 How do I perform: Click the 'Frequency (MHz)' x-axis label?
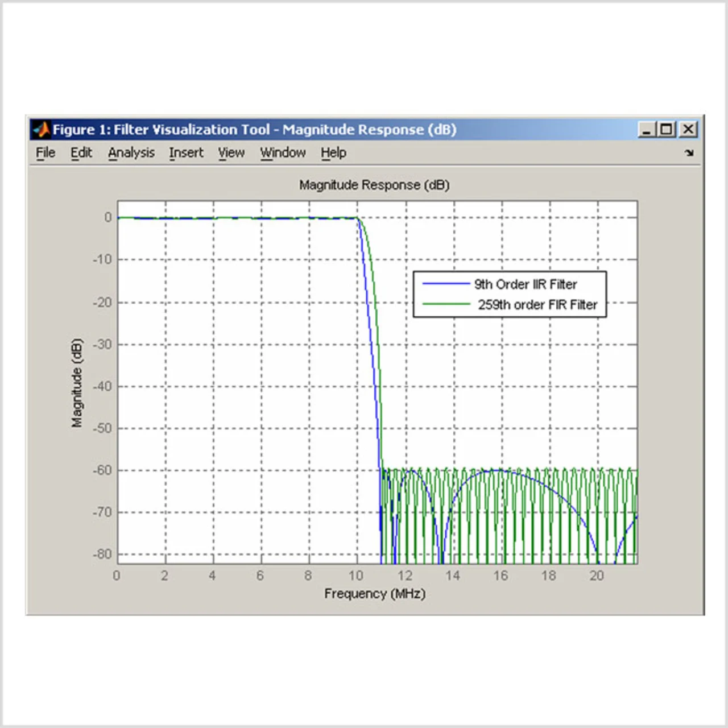click(x=375, y=594)
